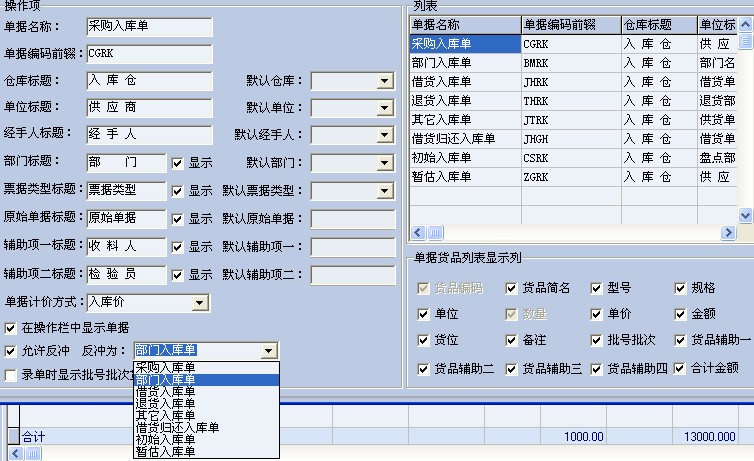Select 退货入库单 row in the top-right table
The height and width of the screenshot is (461, 754).
click(x=464, y=100)
